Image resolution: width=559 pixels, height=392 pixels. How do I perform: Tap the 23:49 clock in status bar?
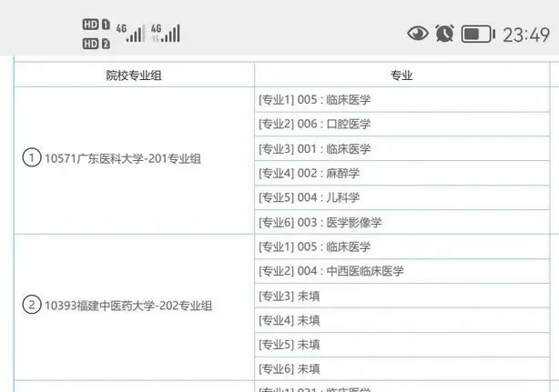pyautogui.click(x=526, y=35)
